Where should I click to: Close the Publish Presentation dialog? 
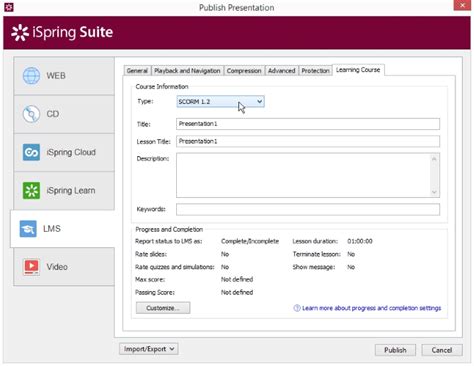pyautogui.click(x=462, y=5)
